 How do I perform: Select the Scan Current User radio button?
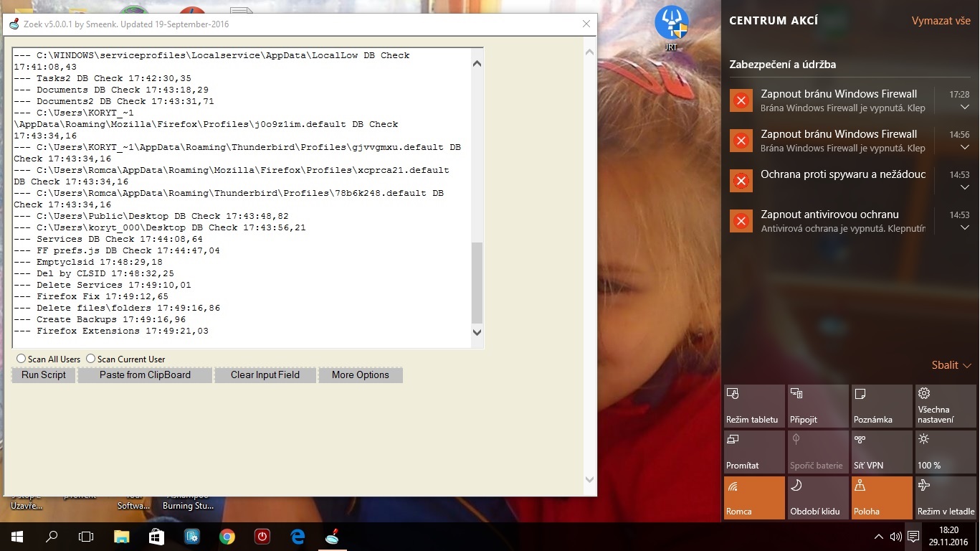click(x=91, y=359)
